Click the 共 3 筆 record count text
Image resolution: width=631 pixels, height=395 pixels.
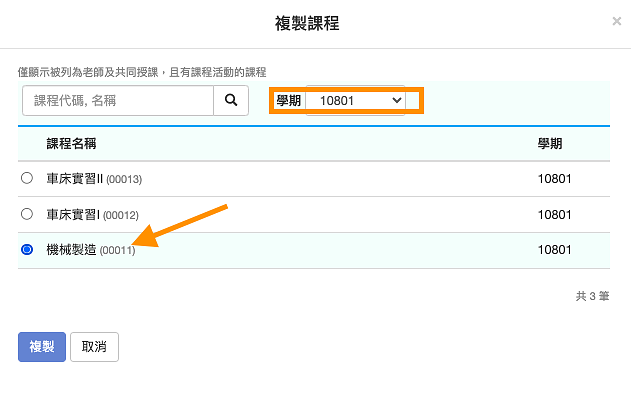click(592, 296)
